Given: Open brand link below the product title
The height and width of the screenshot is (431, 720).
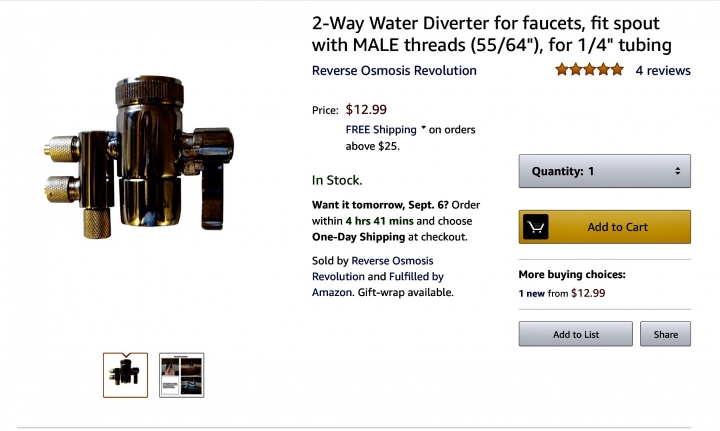Looking at the screenshot, I should click(394, 71).
